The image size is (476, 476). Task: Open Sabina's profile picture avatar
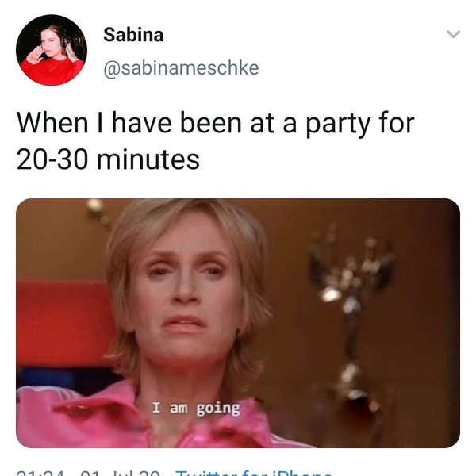pos(52,50)
